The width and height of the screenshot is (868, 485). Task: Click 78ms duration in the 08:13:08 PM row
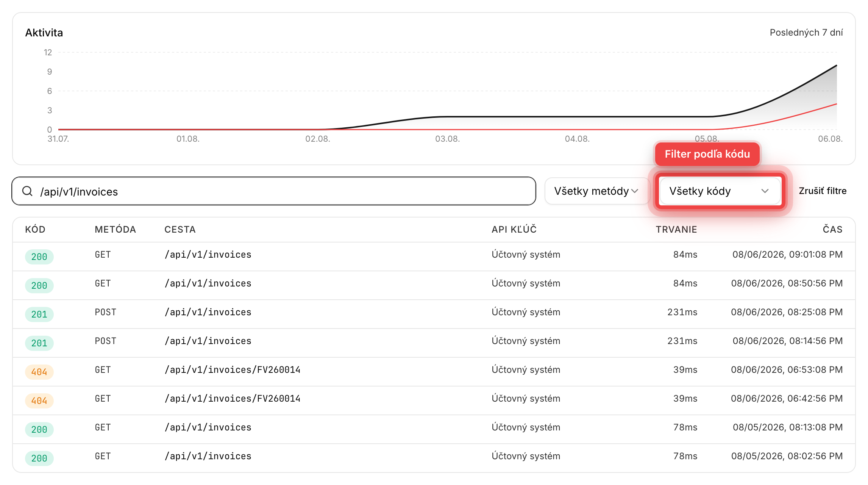tap(685, 427)
